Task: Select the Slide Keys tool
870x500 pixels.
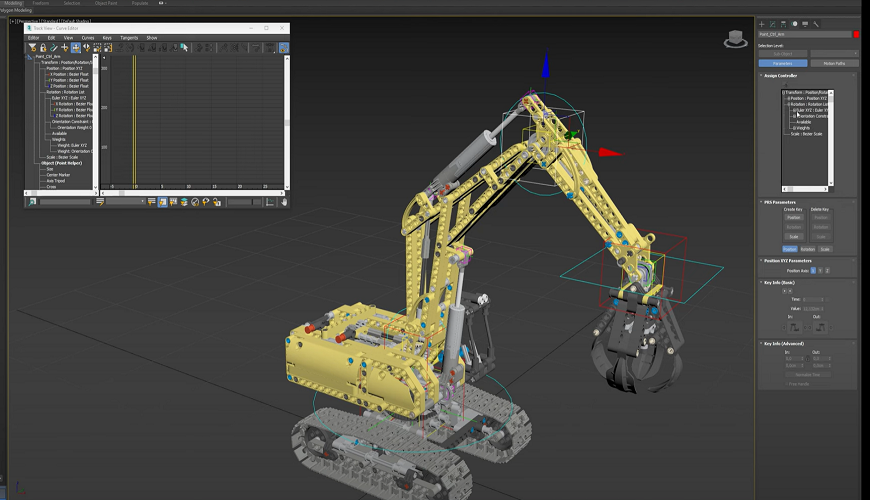Action: coord(87,48)
